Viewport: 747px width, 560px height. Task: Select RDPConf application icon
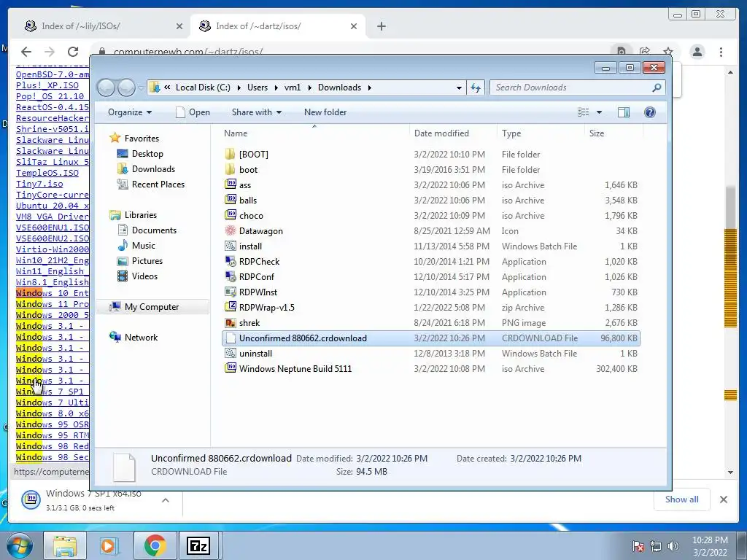tap(231, 276)
